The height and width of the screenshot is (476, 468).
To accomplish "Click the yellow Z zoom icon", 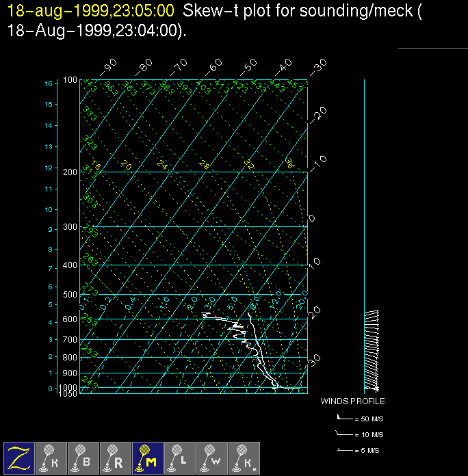I will tap(19, 458).
